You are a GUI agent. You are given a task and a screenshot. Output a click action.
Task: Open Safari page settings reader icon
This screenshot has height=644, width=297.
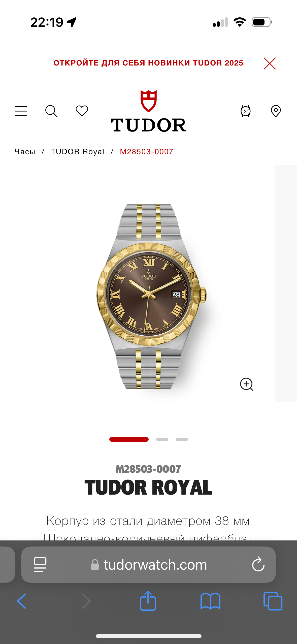[40, 565]
